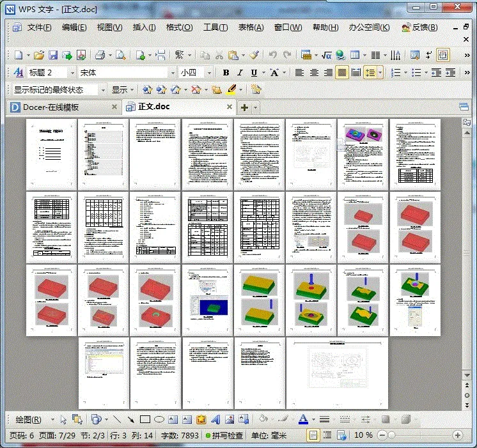This screenshot has height=448, width=477.
Task: Expand standard toolbar overflow chevron
Action: coord(467,56)
